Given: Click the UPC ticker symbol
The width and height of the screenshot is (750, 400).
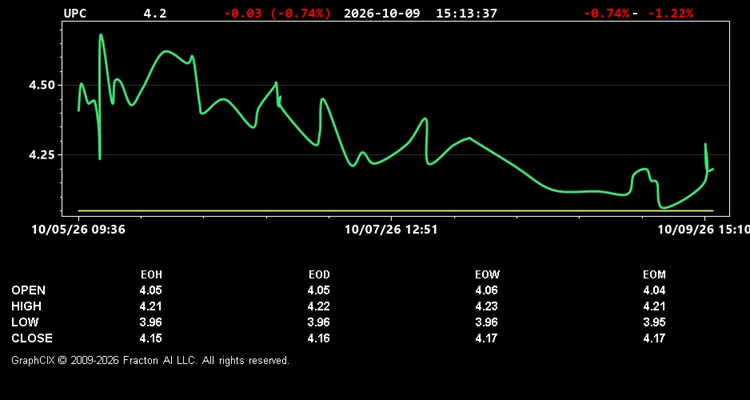Looking at the screenshot, I should (75, 13).
